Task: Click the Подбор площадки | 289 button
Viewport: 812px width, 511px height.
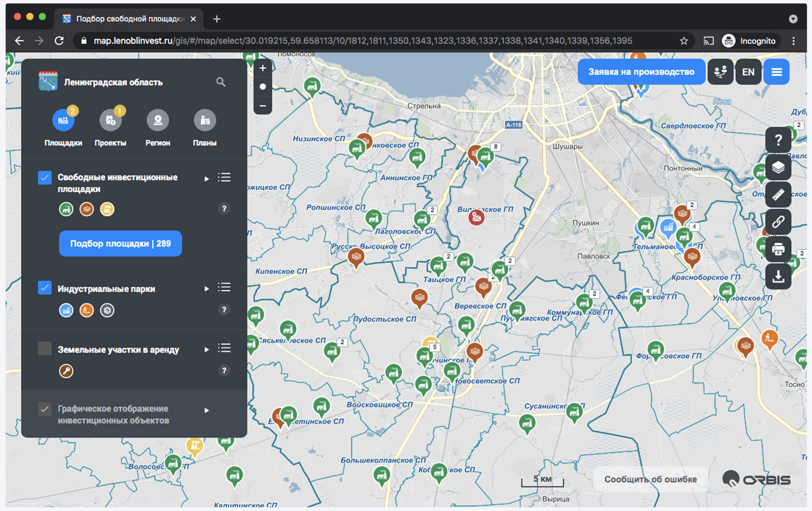Action: (x=120, y=243)
